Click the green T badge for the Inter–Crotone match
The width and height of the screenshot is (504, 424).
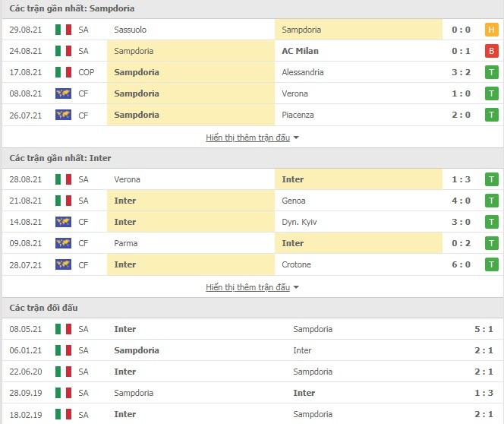click(491, 264)
